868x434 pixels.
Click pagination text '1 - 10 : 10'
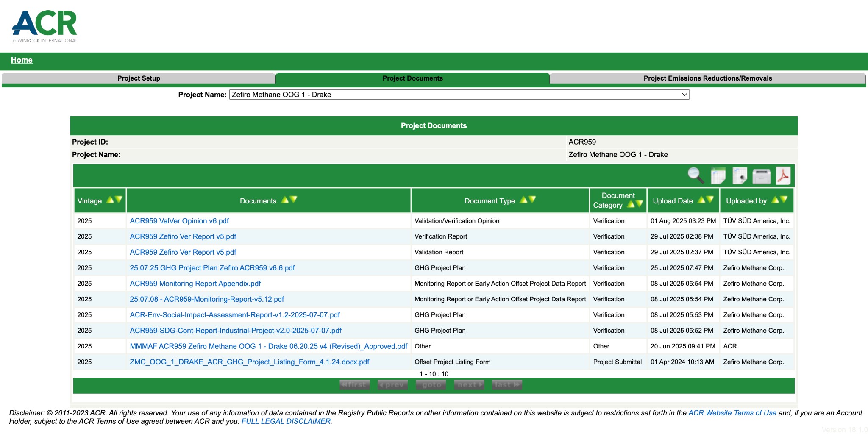pyautogui.click(x=434, y=374)
